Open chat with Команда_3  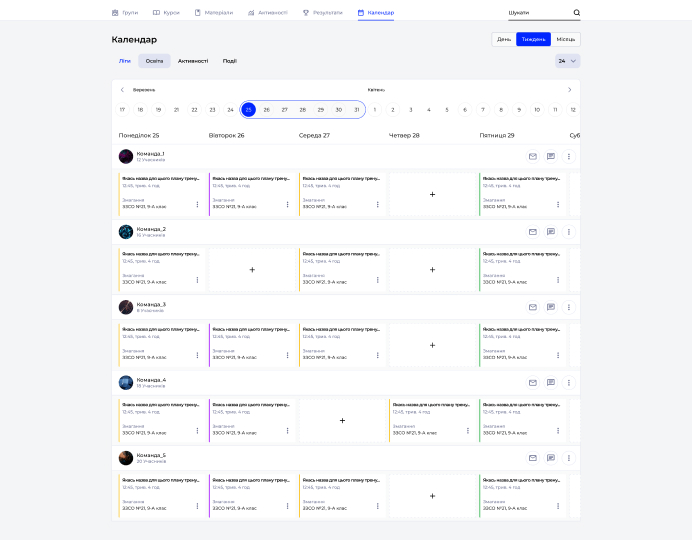(551, 307)
